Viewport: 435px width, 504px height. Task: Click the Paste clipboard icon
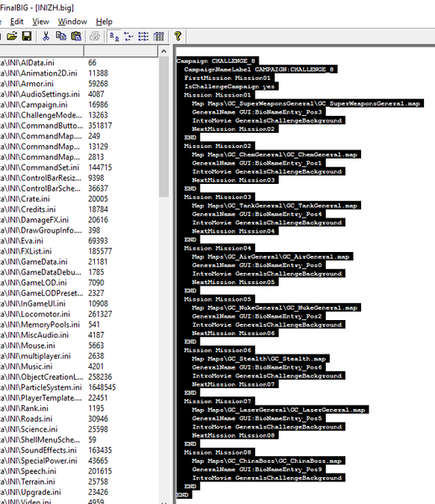coord(76,36)
